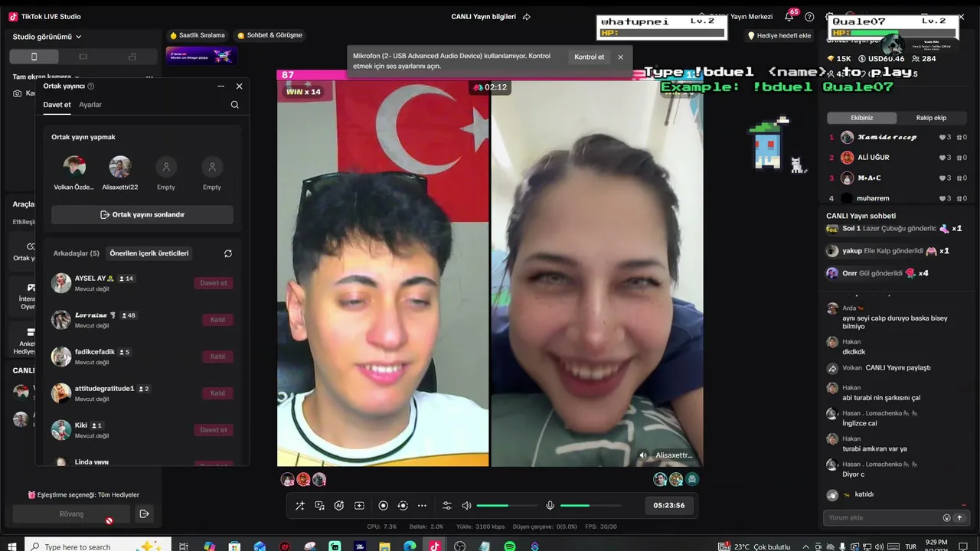Open the three-dot more options in control bar
The width and height of the screenshot is (980, 551).
[x=422, y=506]
